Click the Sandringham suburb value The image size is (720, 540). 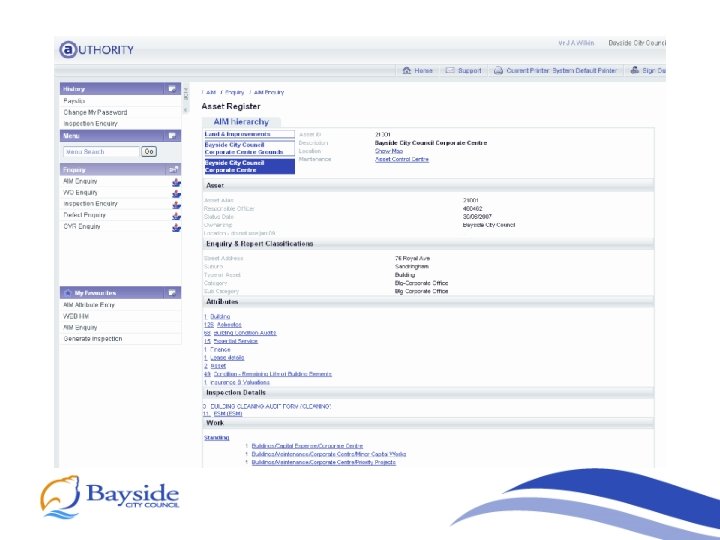pos(411,267)
